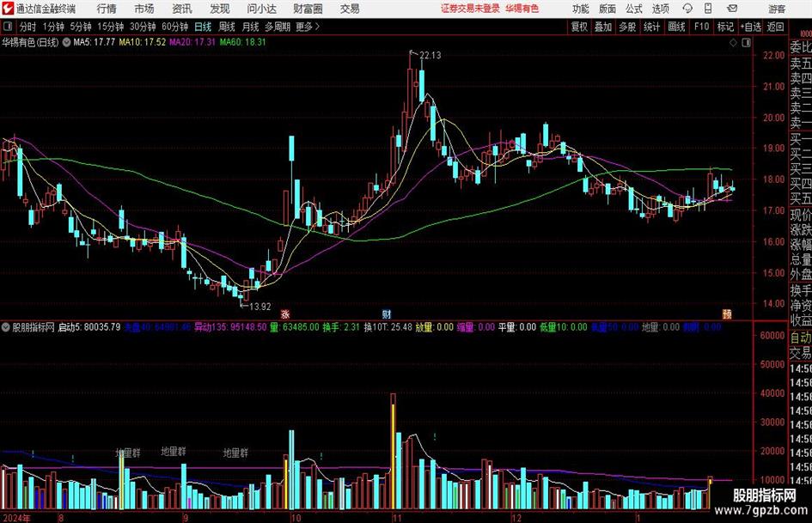Click the 13.92 low price label

(260, 307)
